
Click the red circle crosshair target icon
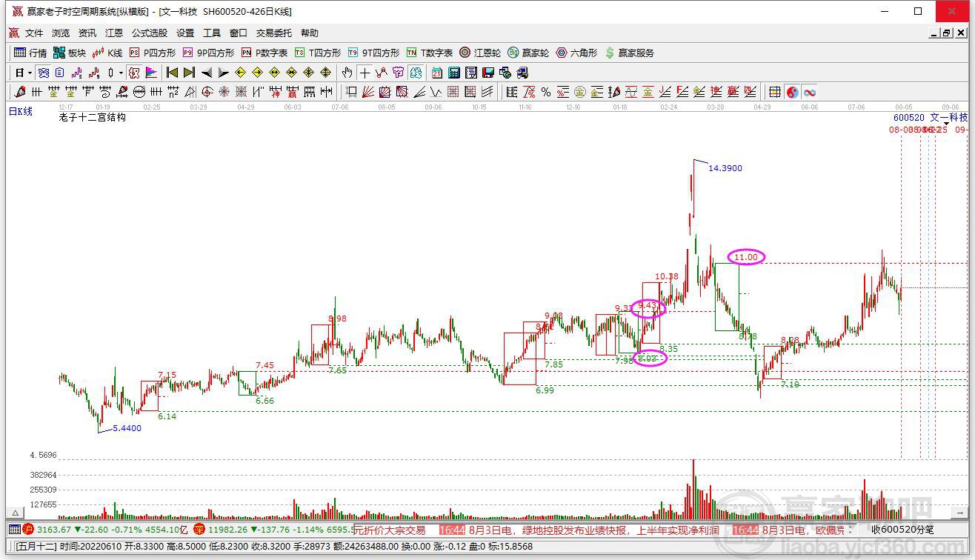[207, 92]
